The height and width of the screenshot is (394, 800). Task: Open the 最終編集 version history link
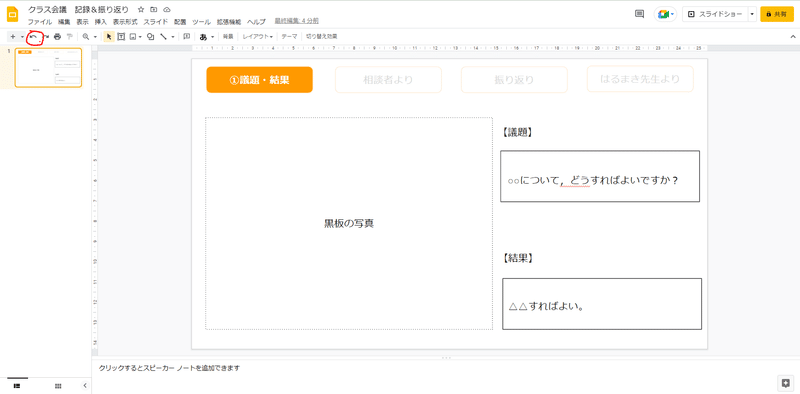[297, 21]
